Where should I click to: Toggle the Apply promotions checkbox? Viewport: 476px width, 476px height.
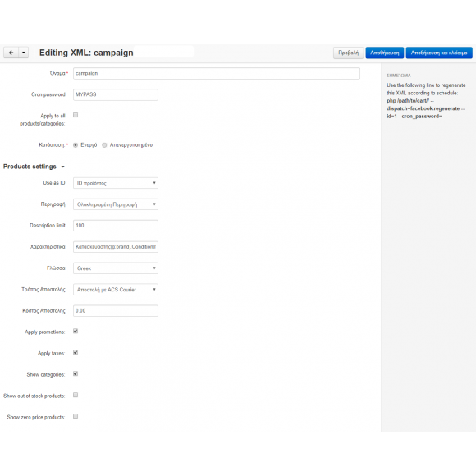(x=76, y=332)
